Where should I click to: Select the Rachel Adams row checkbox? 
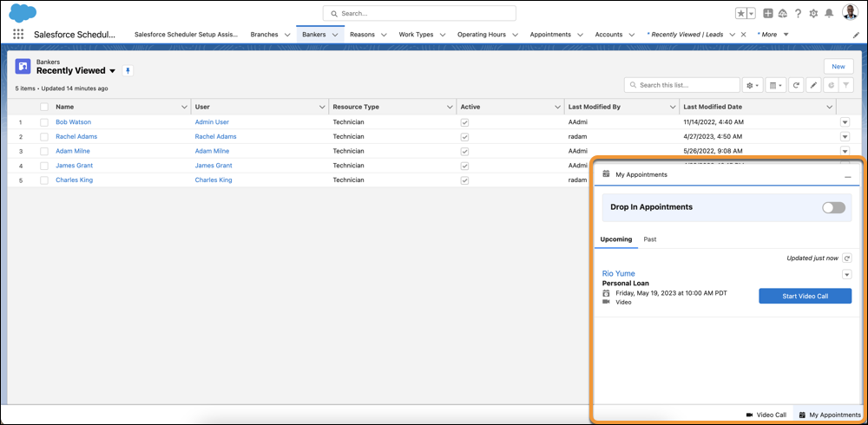point(44,137)
